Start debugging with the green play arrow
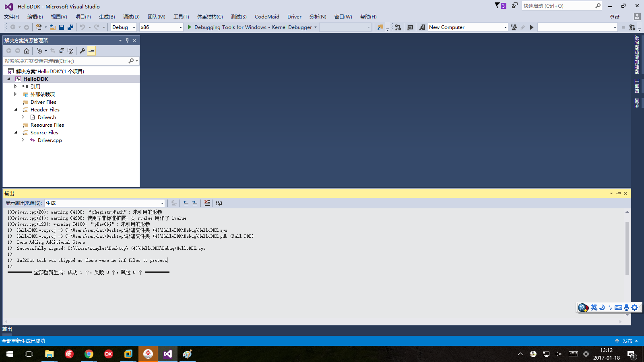This screenshot has width=644, height=362. tap(189, 27)
